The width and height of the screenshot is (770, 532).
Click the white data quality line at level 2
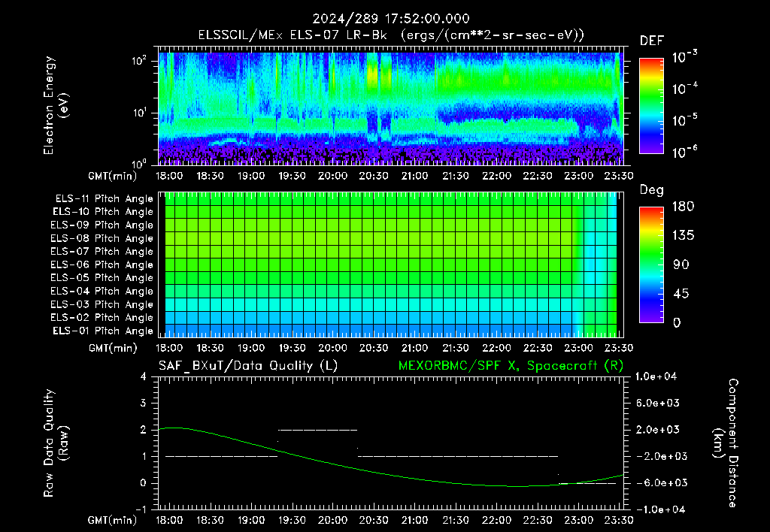pyautogui.click(x=318, y=430)
